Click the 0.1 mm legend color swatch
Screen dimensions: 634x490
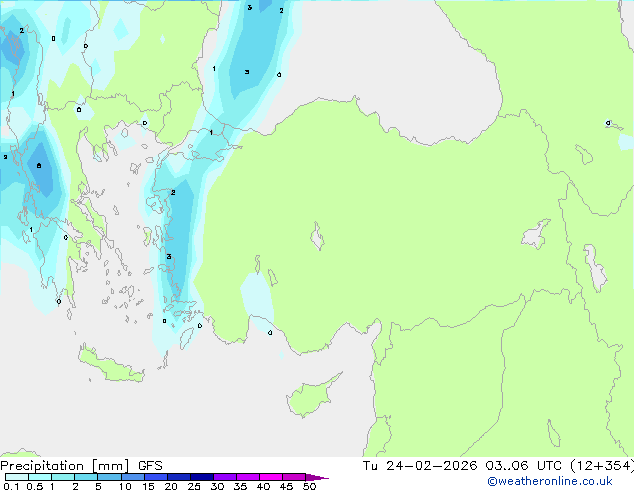(x=17, y=477)
